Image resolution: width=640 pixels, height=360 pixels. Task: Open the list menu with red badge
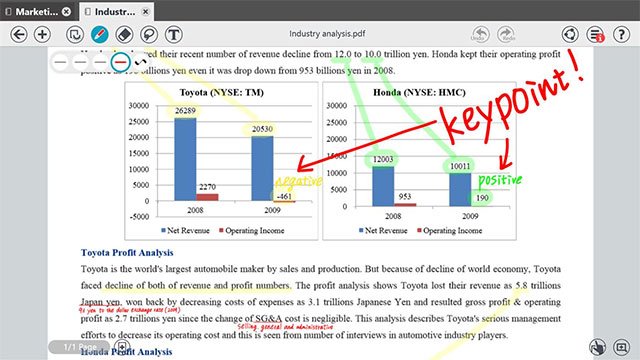[x=596, y=34]
